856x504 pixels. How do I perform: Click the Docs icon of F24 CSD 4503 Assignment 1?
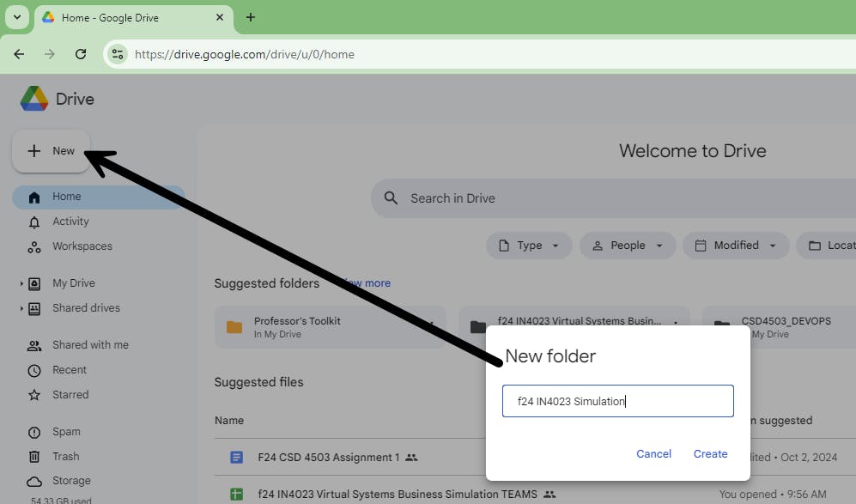[236, 457]
